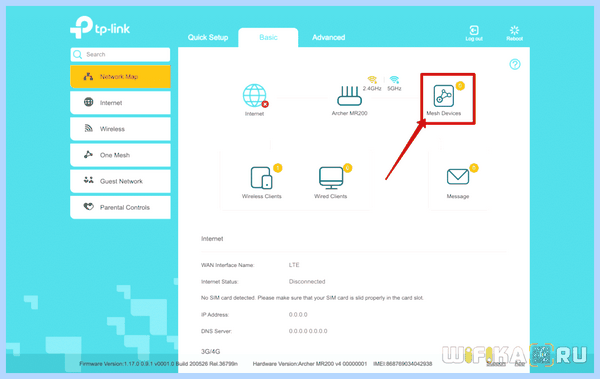Viewport: 600px width, 379px height.
Task: Click the Disconnected status value
Action: 307,281
